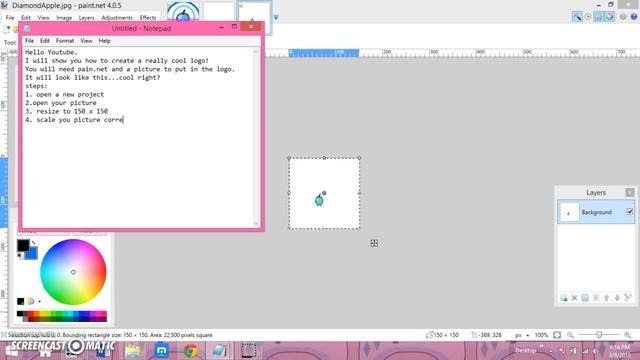Move layer down arrow in Layers panel
Screen dimensions: 640x360
pyautogui.click(x=617, y=298)
